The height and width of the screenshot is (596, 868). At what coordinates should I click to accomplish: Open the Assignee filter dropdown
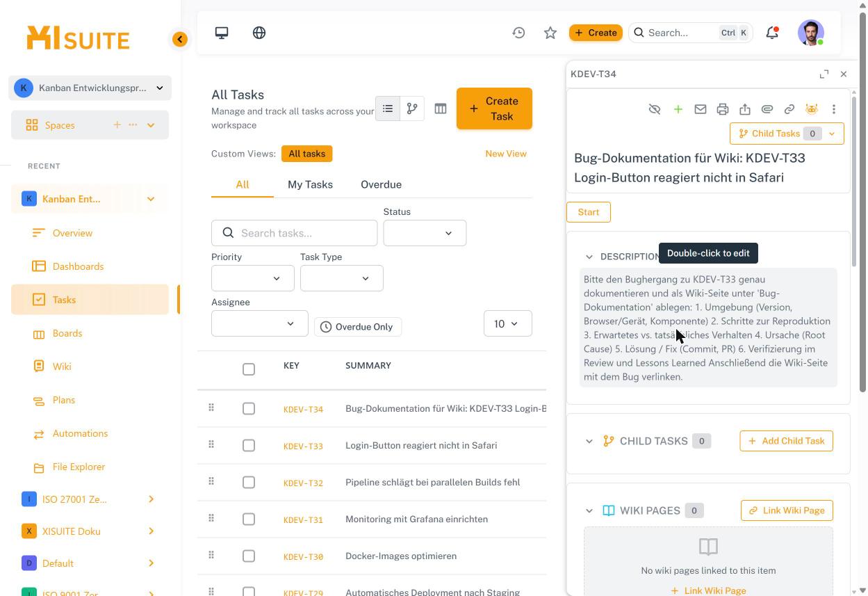[259, 323]
